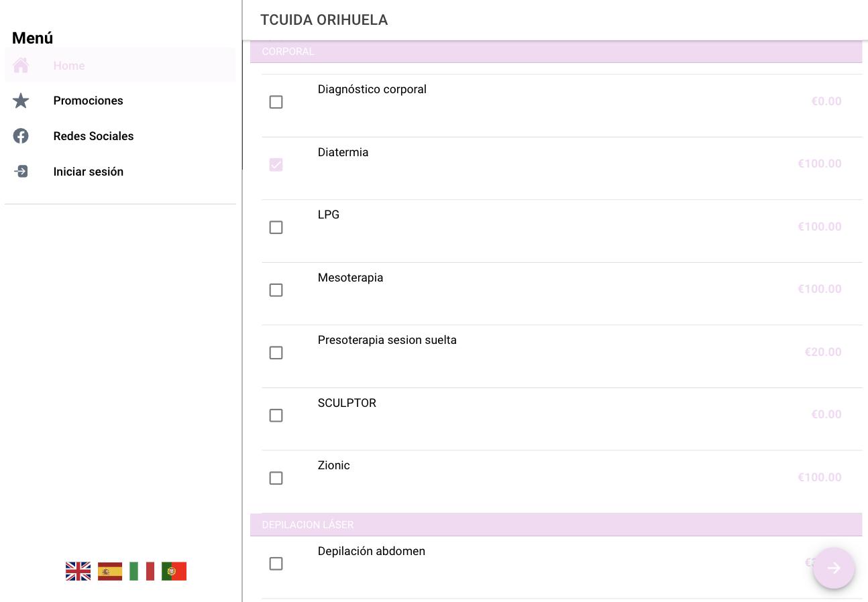
Task: Expand the DEPILACION LÁSER section header
Action: pyautogui.click(x=556, y=525)
